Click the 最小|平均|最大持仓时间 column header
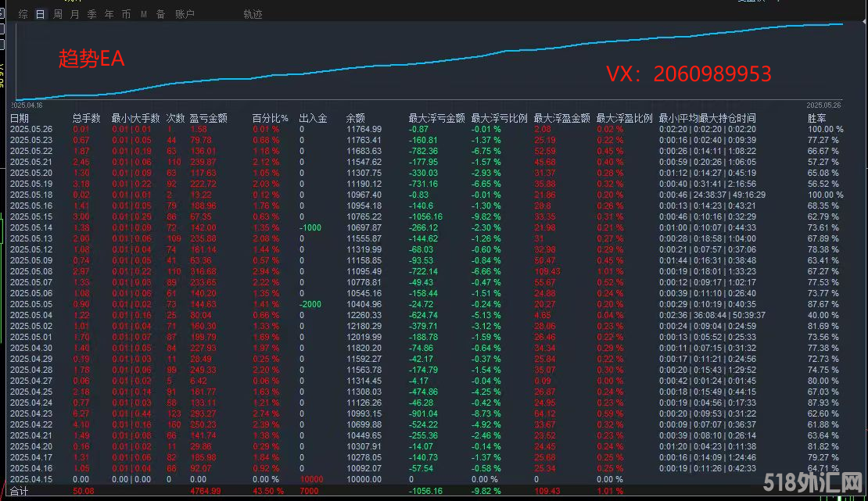Screen dimensions: 868x501 pos(708,119)
